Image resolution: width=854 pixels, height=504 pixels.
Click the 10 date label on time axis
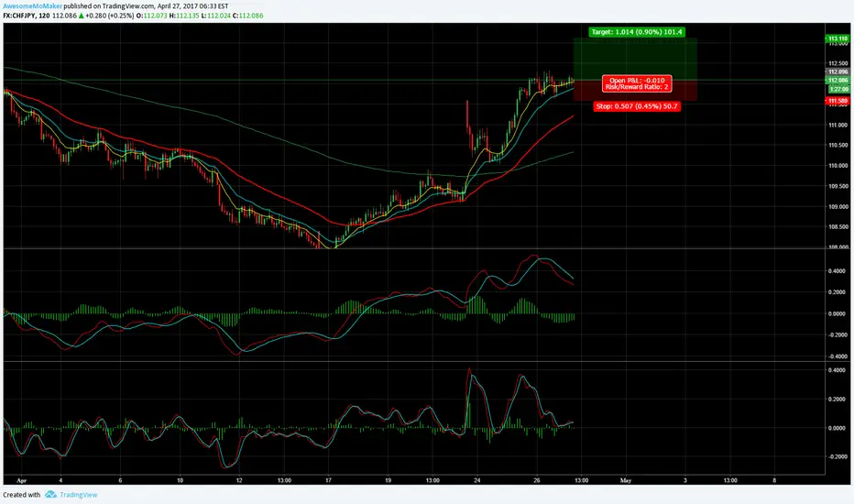[x=180, y=480]
